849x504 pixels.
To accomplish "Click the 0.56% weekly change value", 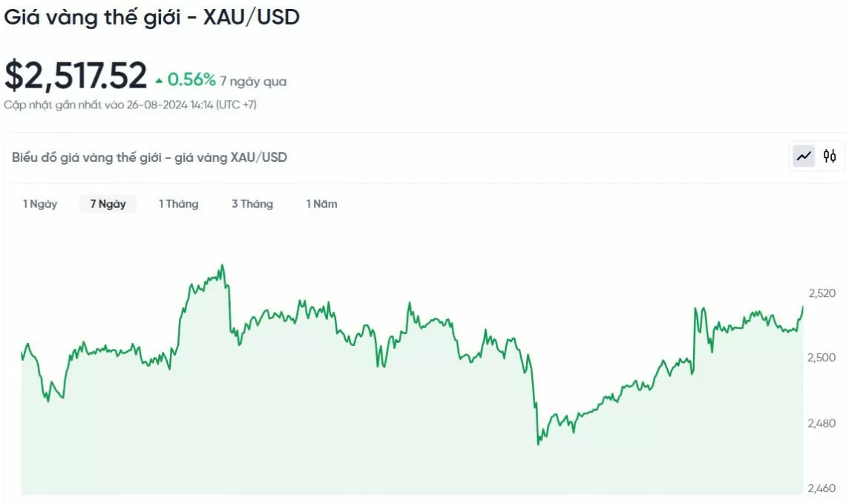I will (191, 80).
